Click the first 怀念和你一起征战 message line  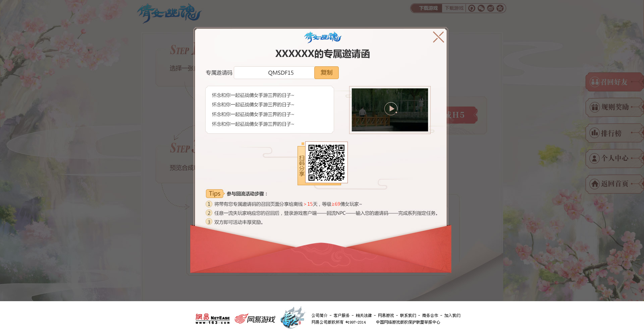(253, 95)
